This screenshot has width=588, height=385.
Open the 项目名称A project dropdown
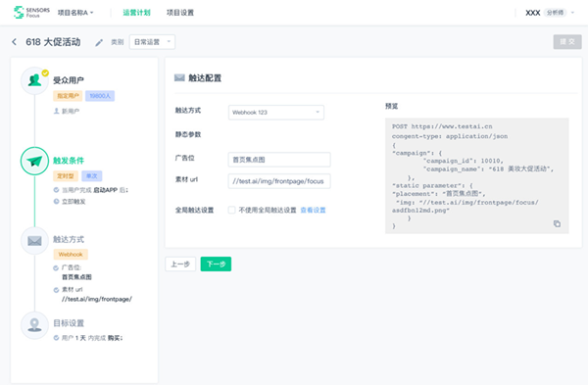click(75, 13)
